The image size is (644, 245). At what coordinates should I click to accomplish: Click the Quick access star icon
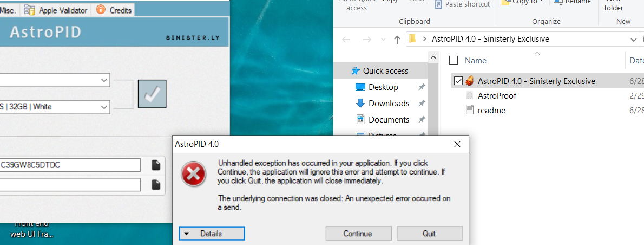(355, 70)
